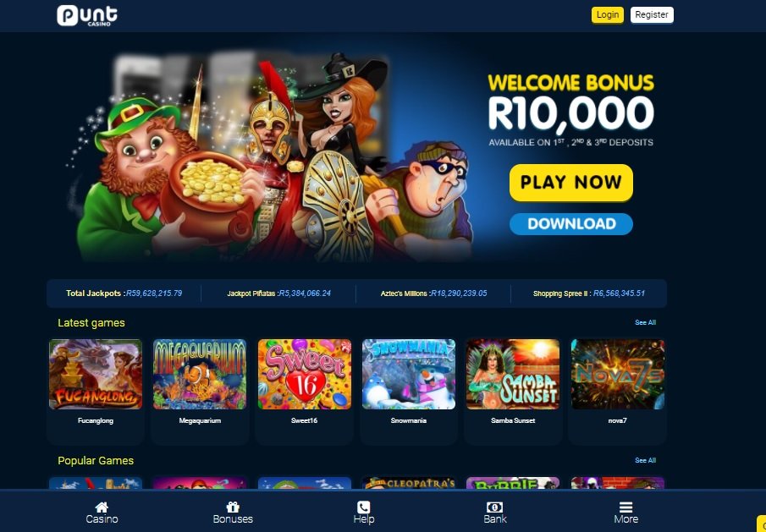This screenshot has width=766, height=532.
Task: Open the Samba Sunset game thumbnail
Action: [513, 375]
